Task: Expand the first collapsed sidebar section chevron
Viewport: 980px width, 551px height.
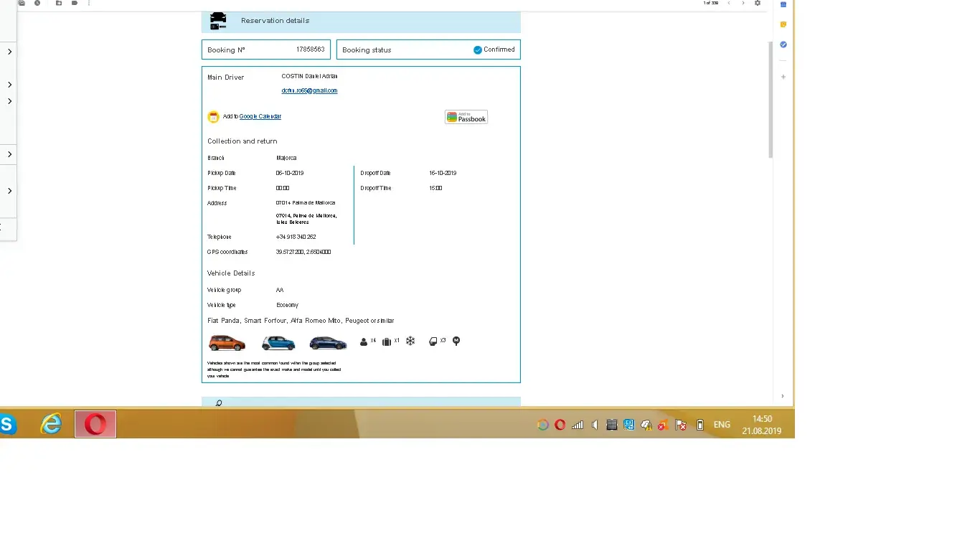Action: pos(9,52)
